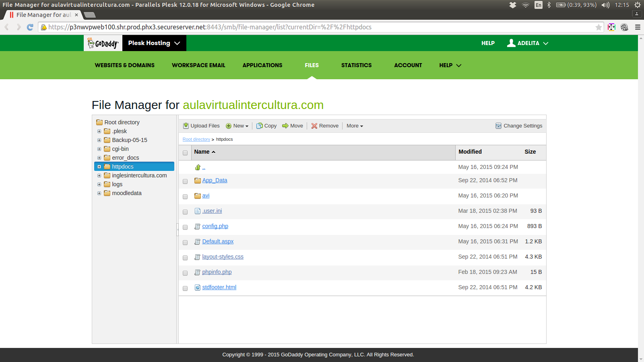Expand the error_docs tree node
Screen dimensions: 644x362
tap(99, 158)
